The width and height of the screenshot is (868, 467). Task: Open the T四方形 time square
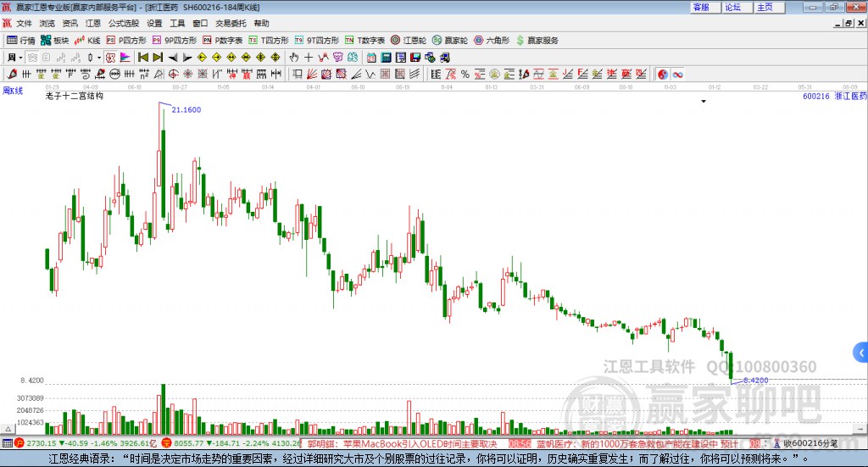269,41
